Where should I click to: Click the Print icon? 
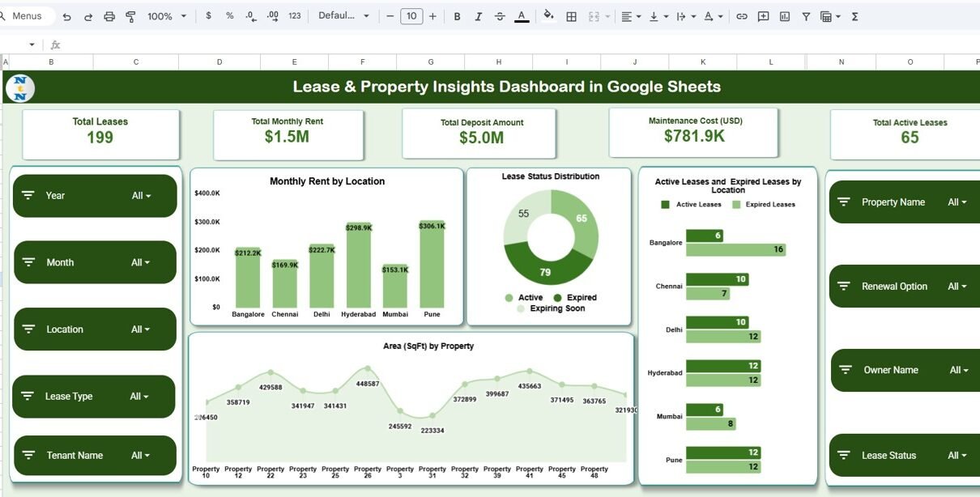point(109,16)
